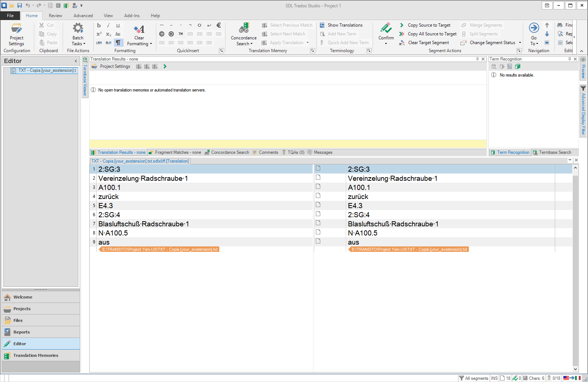Click the Undo arrow in title bar
588x382 pixels.
click(28, 5)
